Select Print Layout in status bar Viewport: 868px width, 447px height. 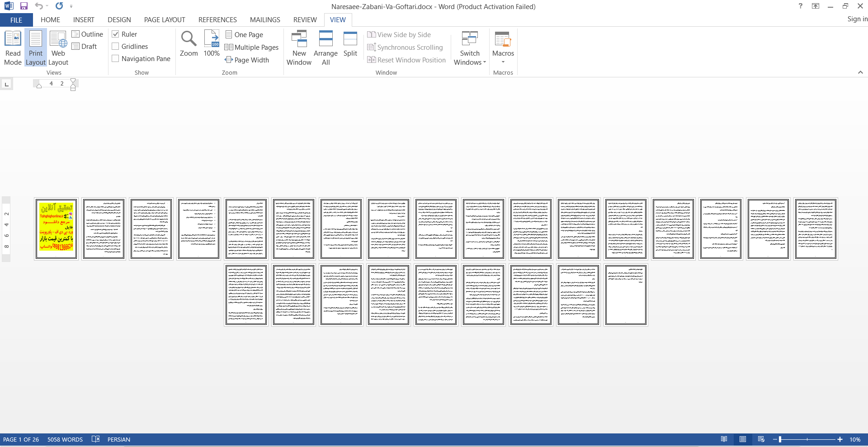[x=743, y=439]
